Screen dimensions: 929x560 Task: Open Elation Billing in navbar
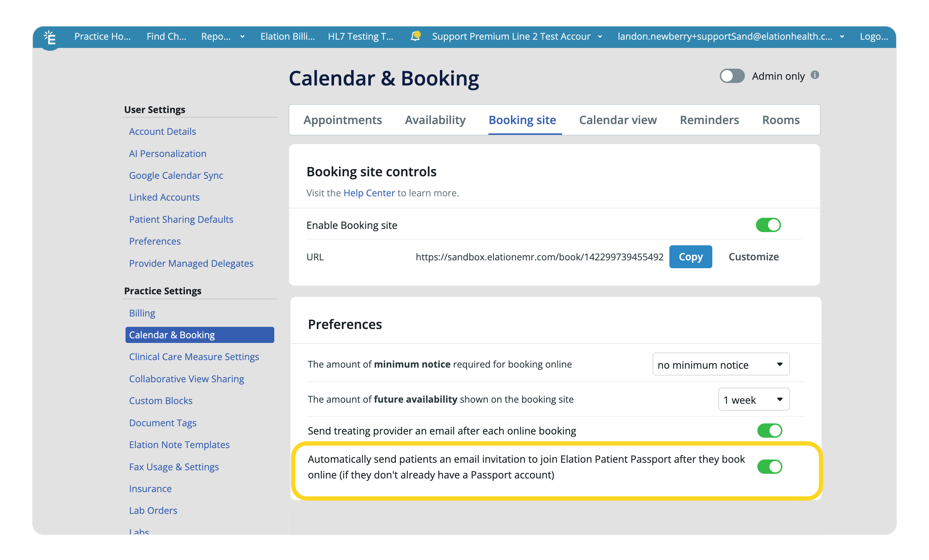(287, 36)
